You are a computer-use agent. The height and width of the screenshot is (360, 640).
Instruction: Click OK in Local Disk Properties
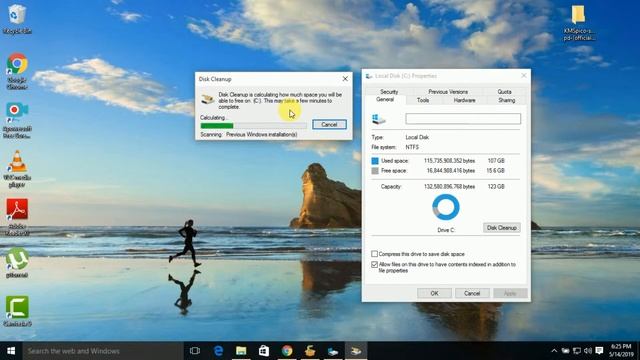(434, 293)
